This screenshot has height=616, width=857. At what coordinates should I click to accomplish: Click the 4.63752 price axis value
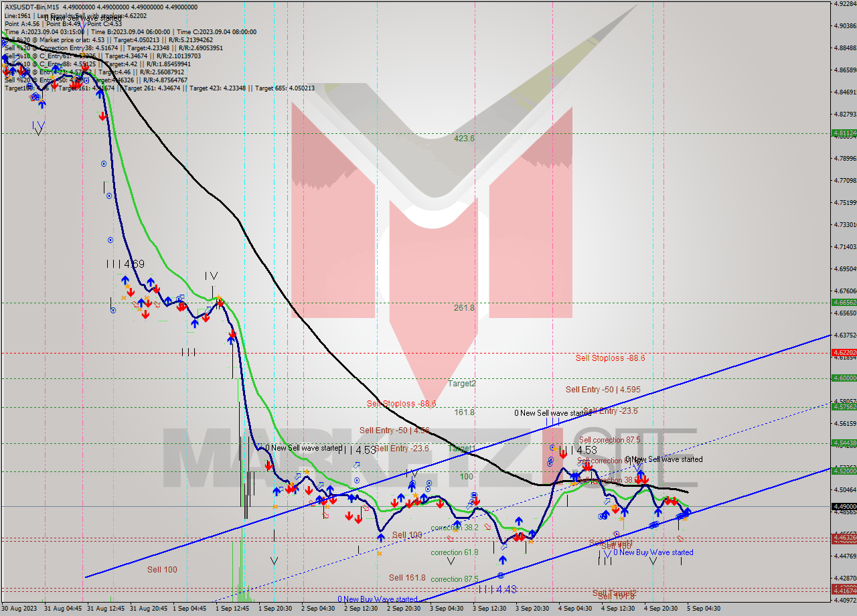click(845, 335)
